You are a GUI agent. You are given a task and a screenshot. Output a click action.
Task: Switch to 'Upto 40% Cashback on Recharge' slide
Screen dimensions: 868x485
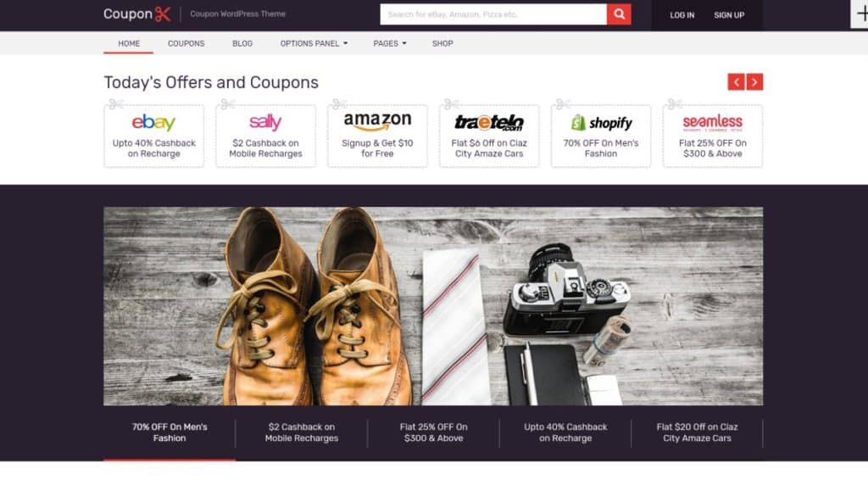[565, 432]
